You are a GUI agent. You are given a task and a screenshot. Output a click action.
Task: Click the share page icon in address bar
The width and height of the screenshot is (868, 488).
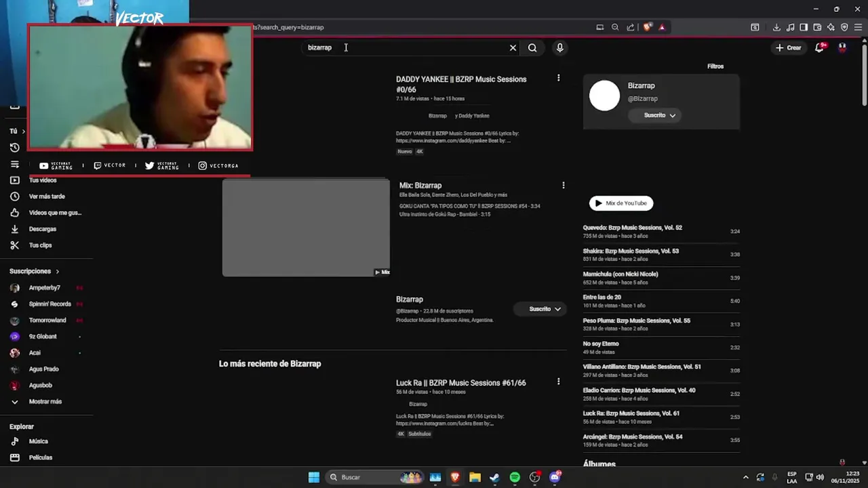[x=631, y=27]
